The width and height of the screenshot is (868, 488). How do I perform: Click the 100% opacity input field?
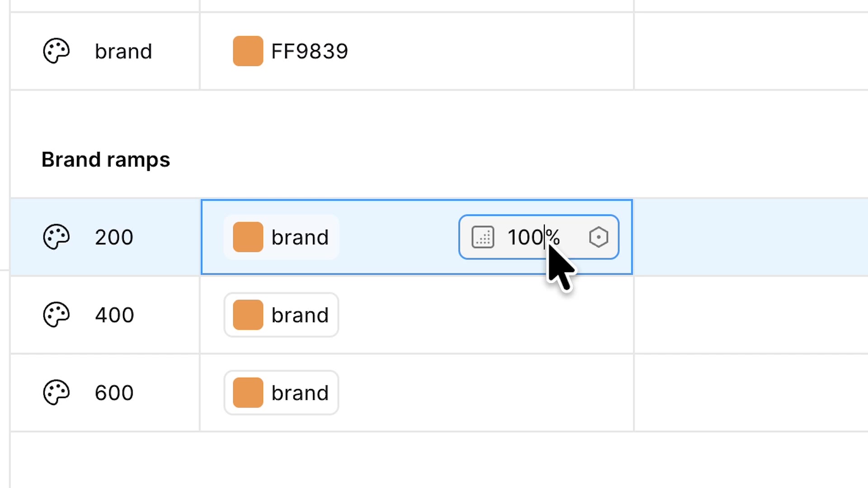pyautogui.click(x=539, y=237)
